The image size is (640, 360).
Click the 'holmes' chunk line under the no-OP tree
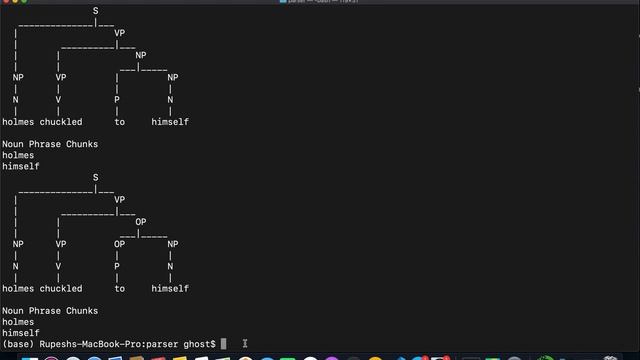18,155
